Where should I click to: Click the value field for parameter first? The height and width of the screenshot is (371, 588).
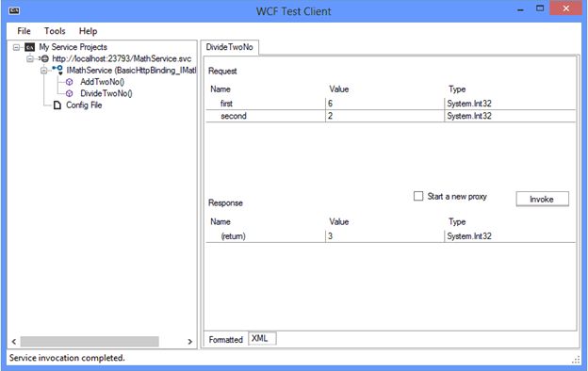(x=384, y=104)
